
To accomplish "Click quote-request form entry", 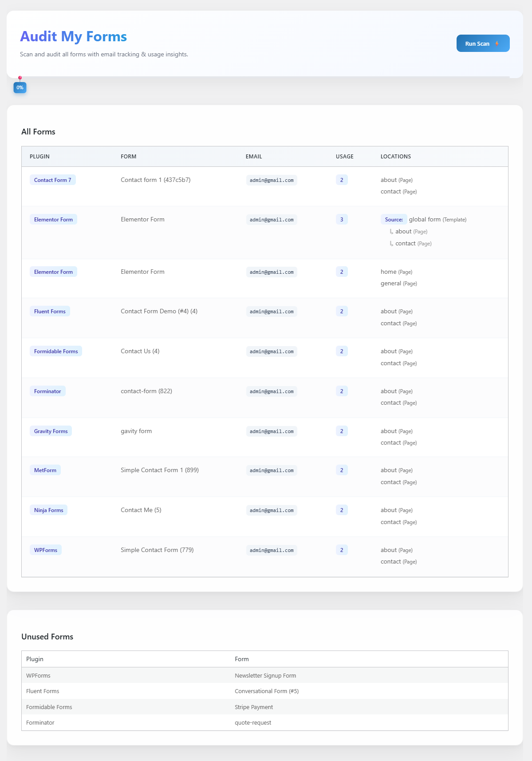I will tap(253, 722).
